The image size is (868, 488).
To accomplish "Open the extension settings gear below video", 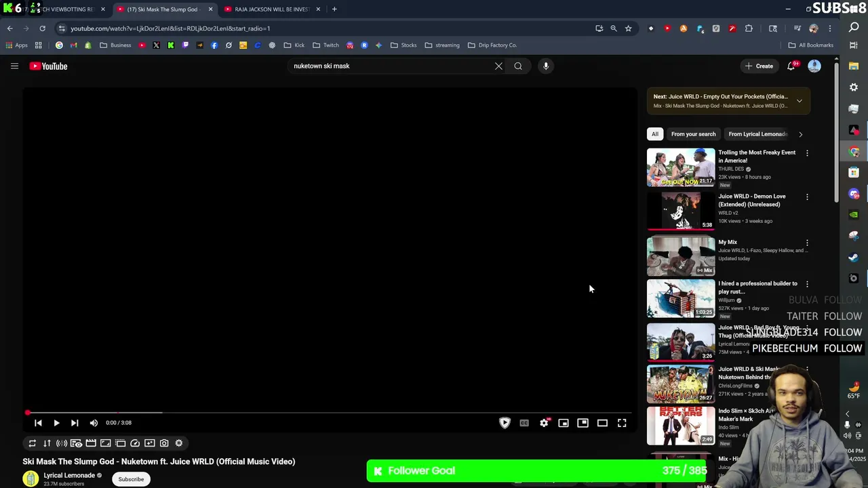I will (179, 443).
